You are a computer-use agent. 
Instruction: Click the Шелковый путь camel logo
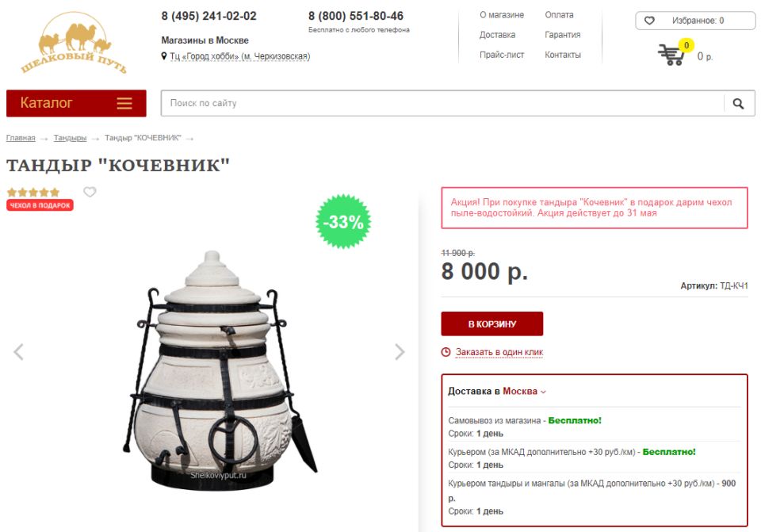[x=74, y=43]
